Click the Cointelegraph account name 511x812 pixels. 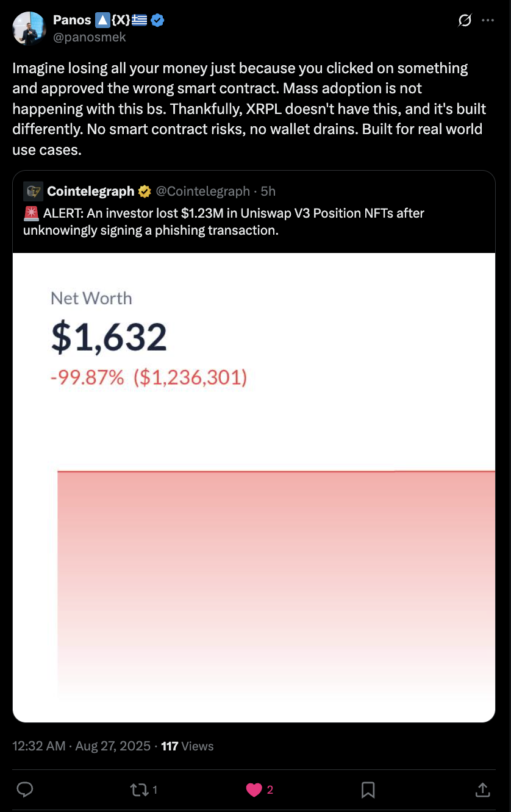point(90,191)
